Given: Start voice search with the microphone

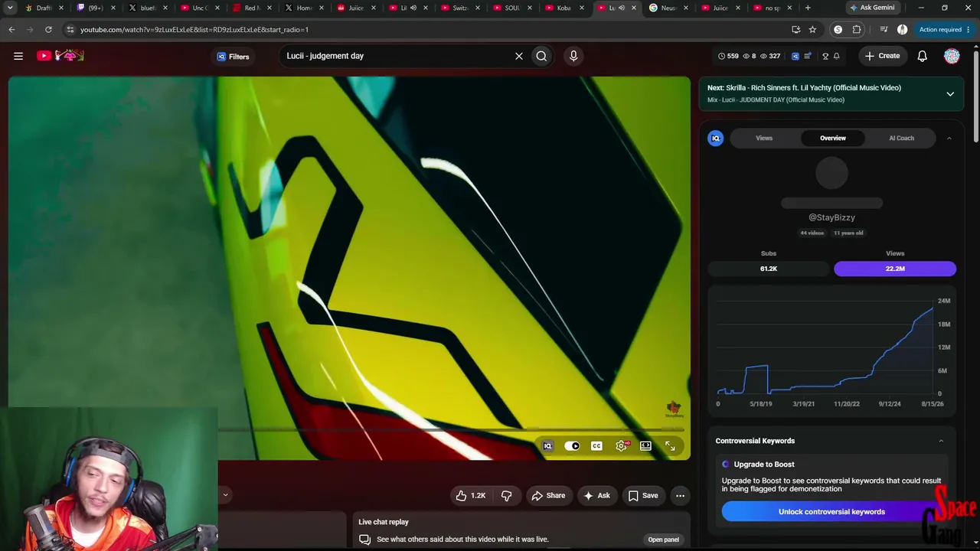Looking at the screenshot, I should [573, 56].
